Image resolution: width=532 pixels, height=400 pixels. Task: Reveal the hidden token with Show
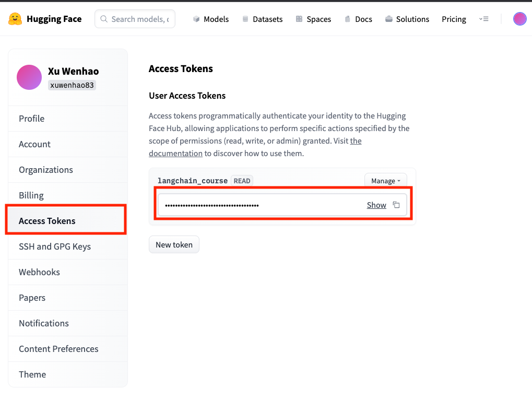click(x=376, y=205)
